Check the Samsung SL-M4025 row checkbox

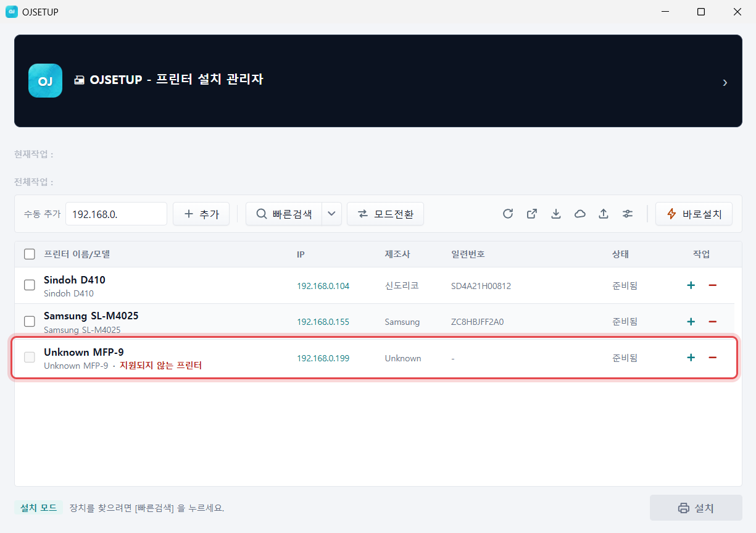pyautogui.click(x=30, y=321)
